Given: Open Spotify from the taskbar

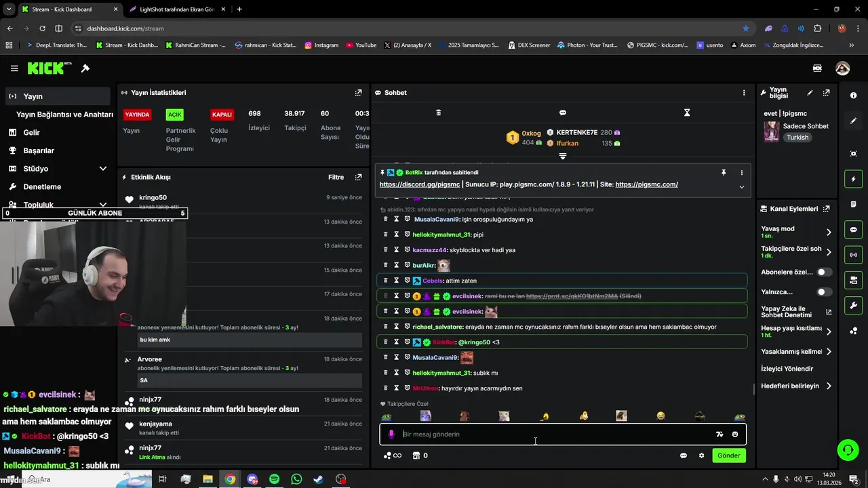Looking at the screenshot, I should 274,479.
